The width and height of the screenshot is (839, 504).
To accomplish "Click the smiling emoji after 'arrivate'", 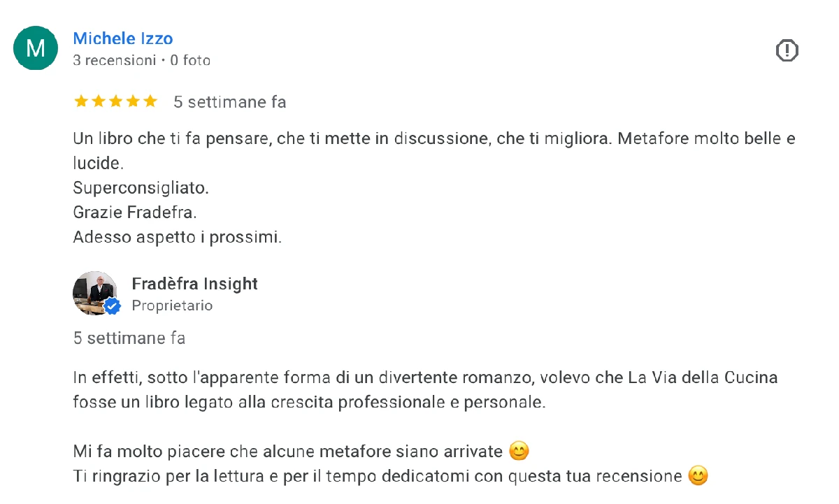I will (x=519, y=451).
